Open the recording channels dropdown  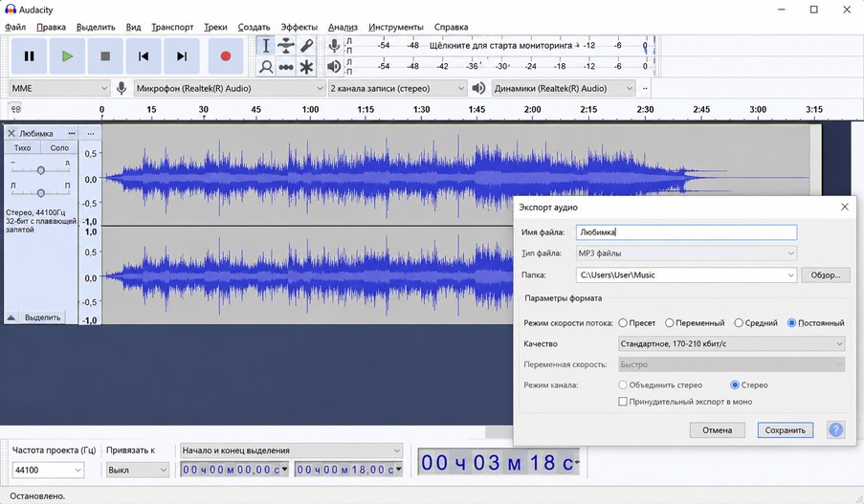(x=397, y=88)
